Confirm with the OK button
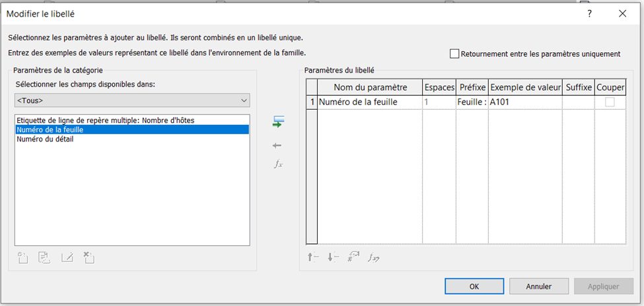Screen dimensions: 644x306 (474, 286)
